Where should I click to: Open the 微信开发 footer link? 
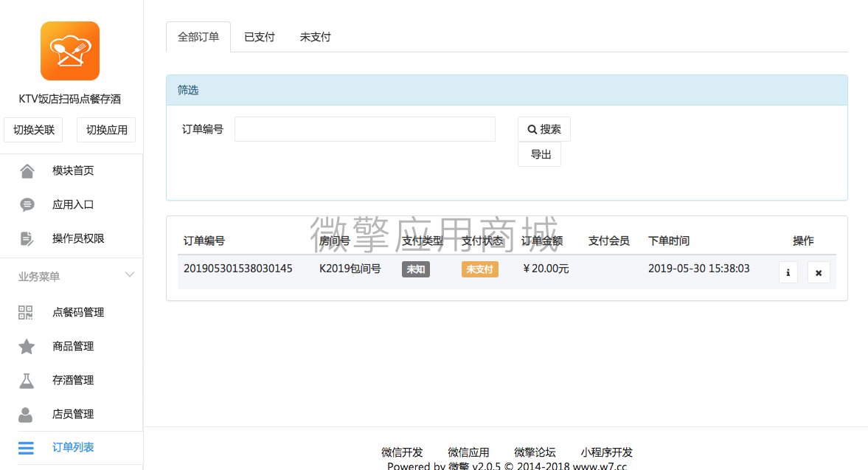tap(402, 452)
